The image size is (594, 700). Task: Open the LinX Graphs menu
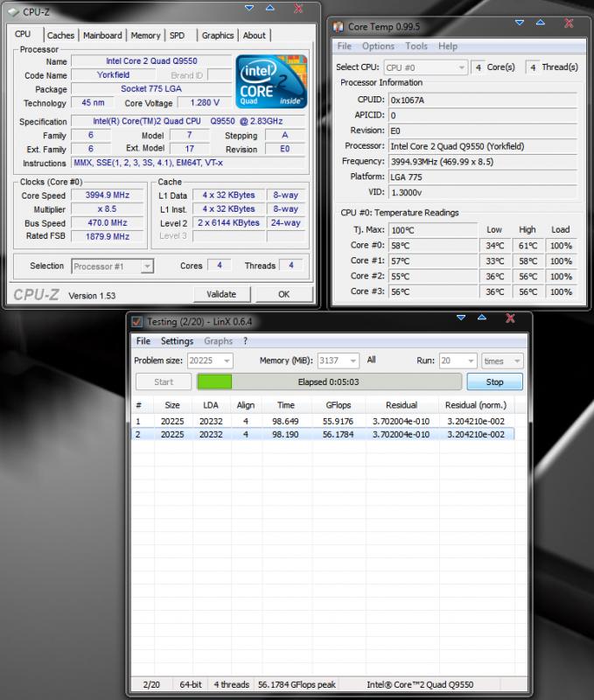[x=218, y=341]
